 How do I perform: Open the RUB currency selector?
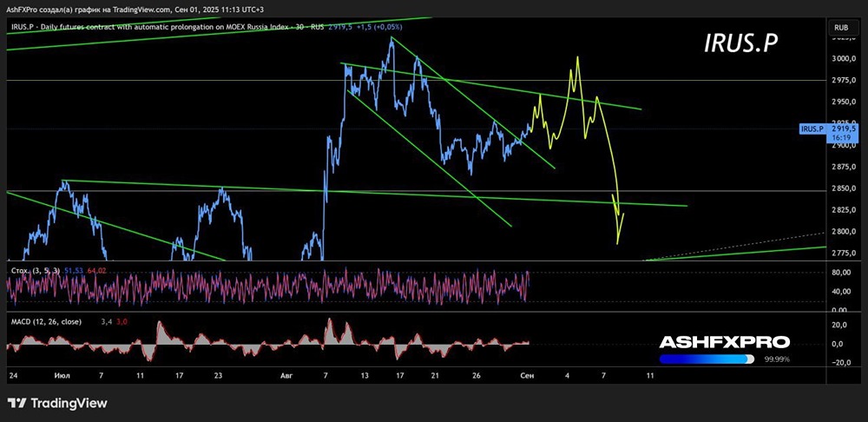[x=842, y=28]
